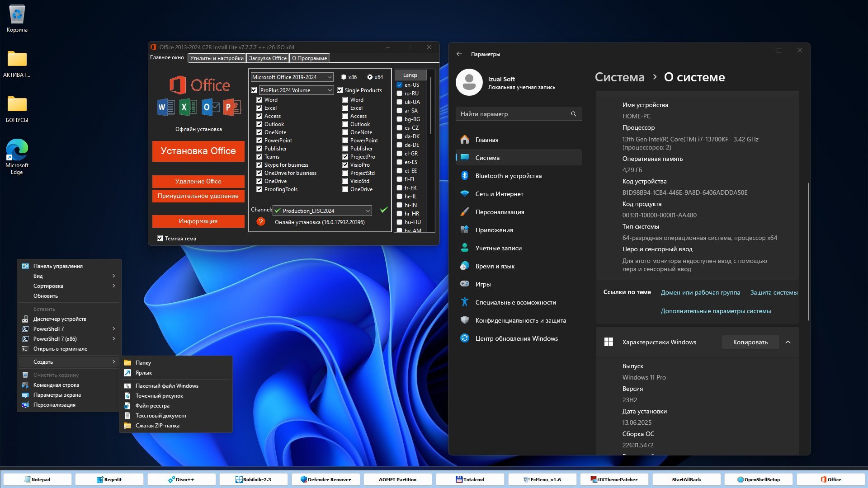Image resolution: width=868 pixels, height=488 pixels.
Task: Switch to Утилиты и настройки tab
Action: click(217, 58)
